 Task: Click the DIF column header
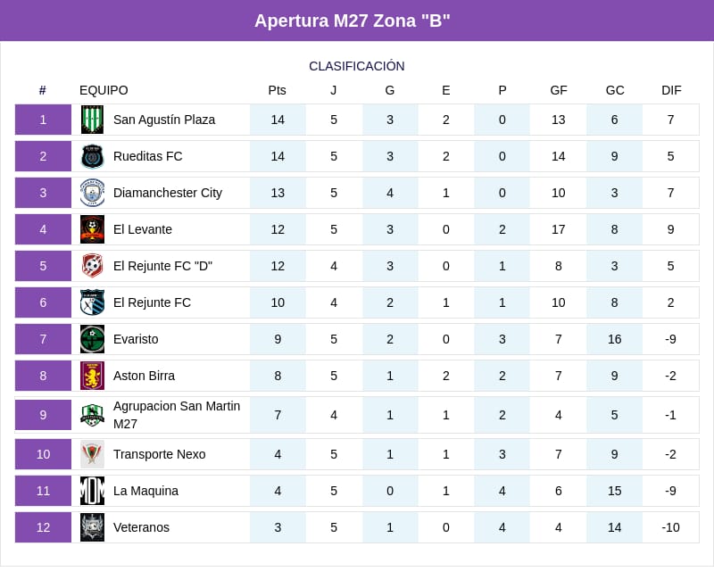[x=671, y=90]
